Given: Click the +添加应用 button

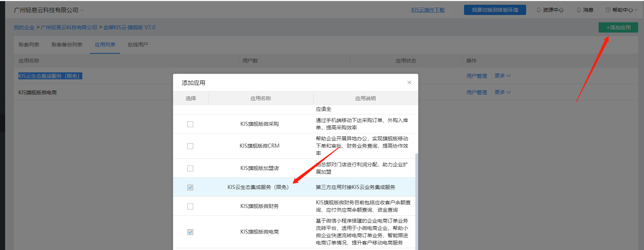Looking at the screenshot, I should 618,27.
